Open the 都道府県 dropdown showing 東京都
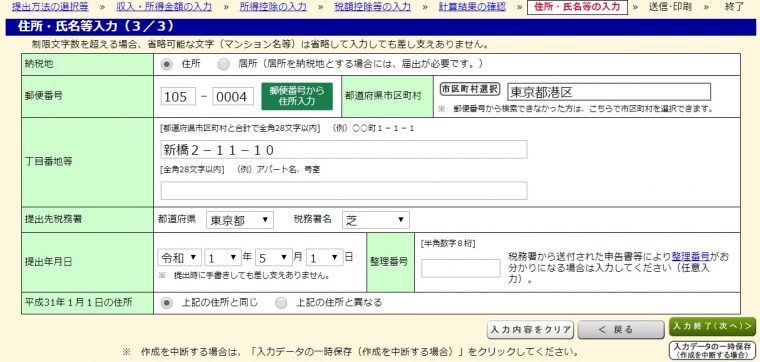This screenshot has width=760, height=362. coord(240,220)
